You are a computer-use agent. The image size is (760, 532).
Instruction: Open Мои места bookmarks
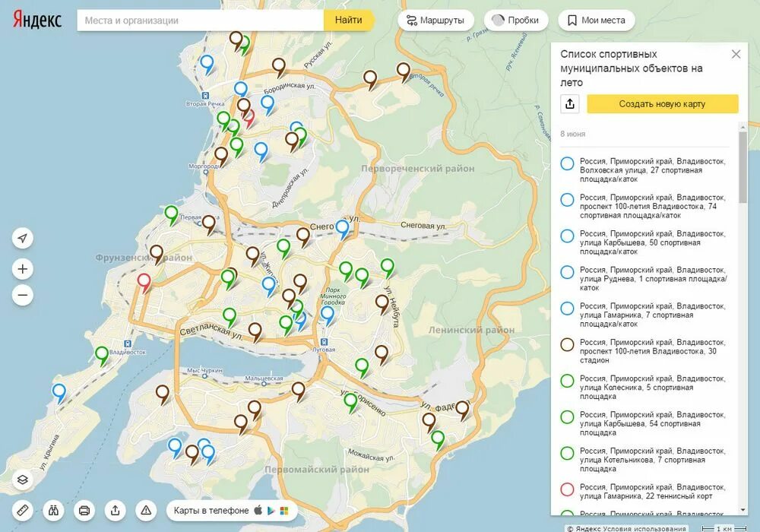[x=596, y=21]
